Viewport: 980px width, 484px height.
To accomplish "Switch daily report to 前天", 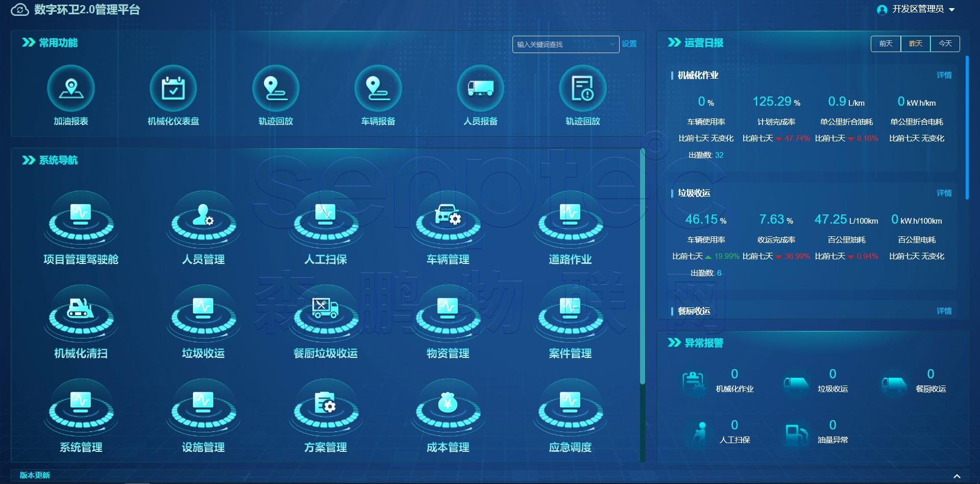I will 886,44.
